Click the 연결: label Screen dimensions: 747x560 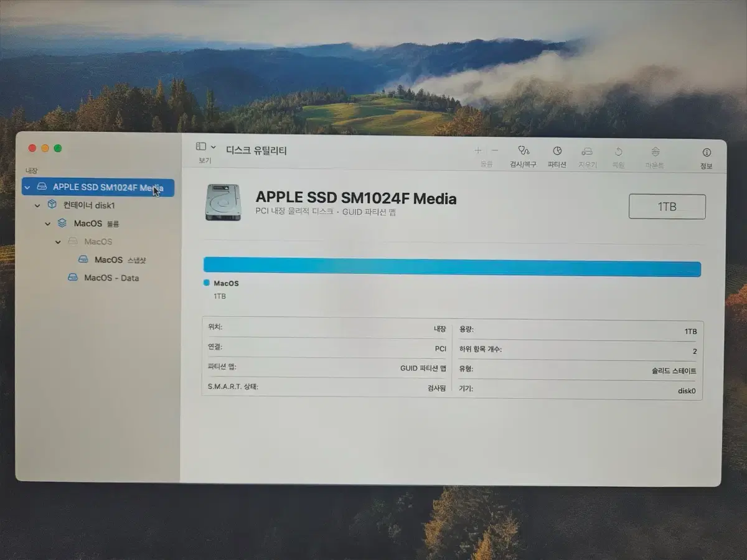point(215,347)
